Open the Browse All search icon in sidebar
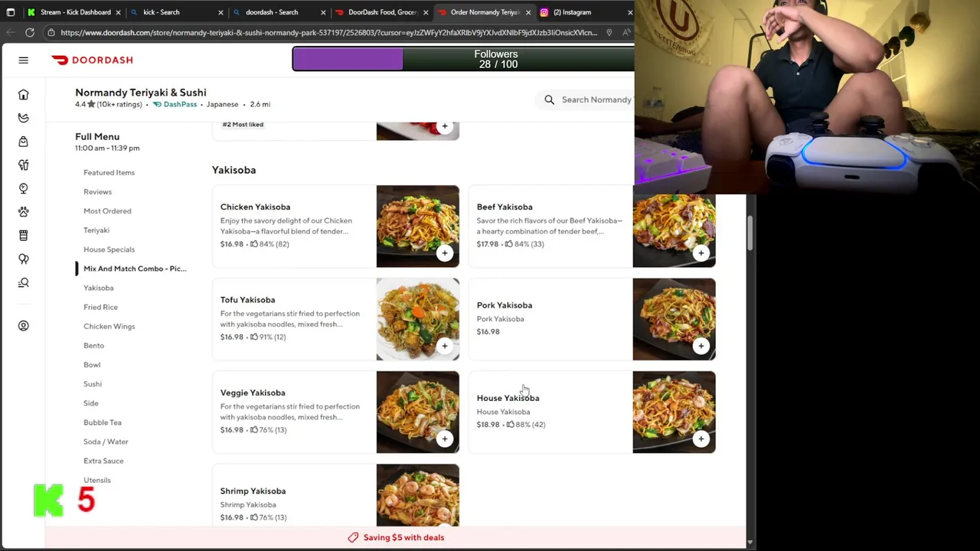 [23, 282]
